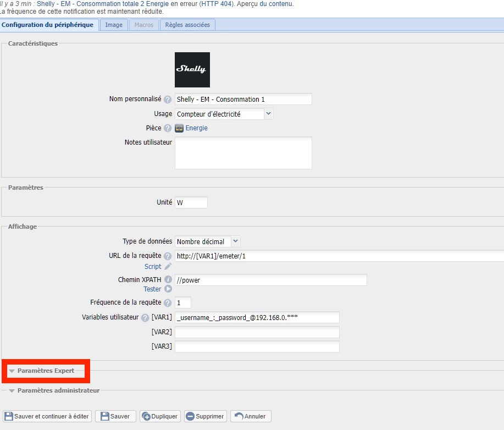Image resolution: width=504 pixels, height=430 pixels.
Task: Click help icon next to Variables utilisateur
Action: pyautogui.click(x=145, y=318)
